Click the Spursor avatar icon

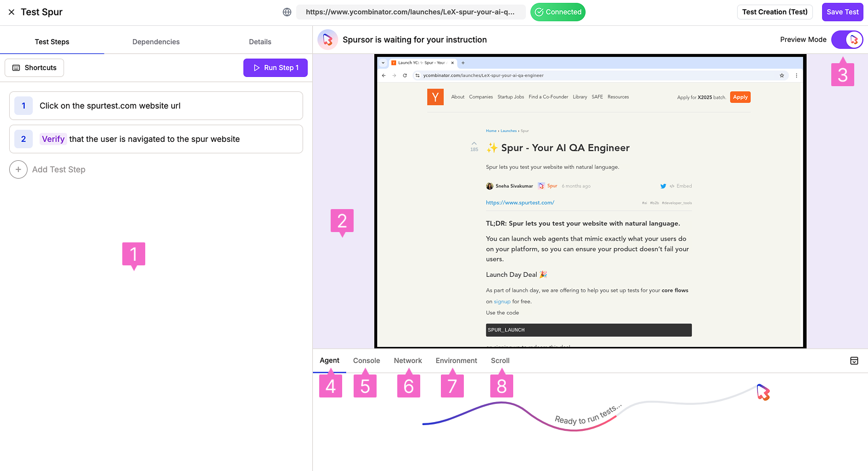tap(328, 40)
